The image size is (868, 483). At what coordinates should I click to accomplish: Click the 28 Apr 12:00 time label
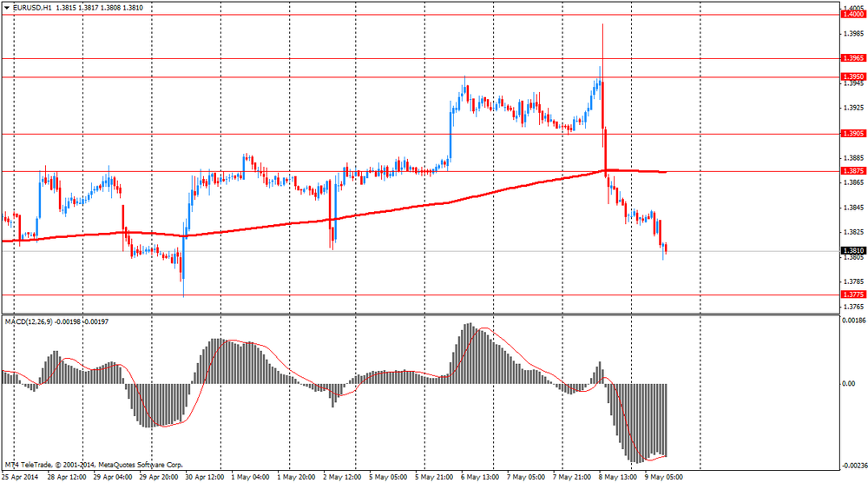67,477
